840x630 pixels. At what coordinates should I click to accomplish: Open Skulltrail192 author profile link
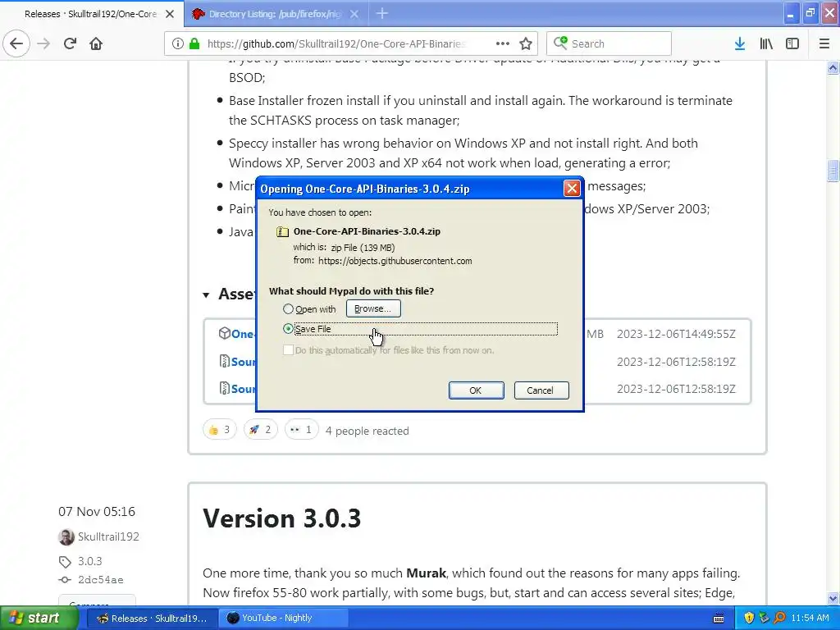(x=108, y=536)
